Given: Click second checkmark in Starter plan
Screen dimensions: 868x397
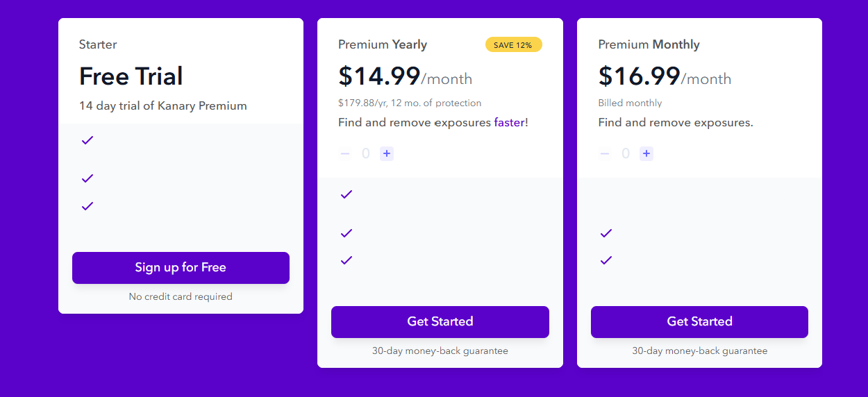Looking at the screenshot, I should [x=87, y=178].
